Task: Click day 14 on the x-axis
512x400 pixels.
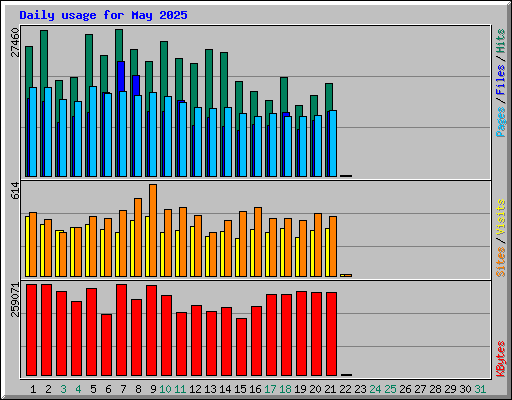Action: (225, 389)
